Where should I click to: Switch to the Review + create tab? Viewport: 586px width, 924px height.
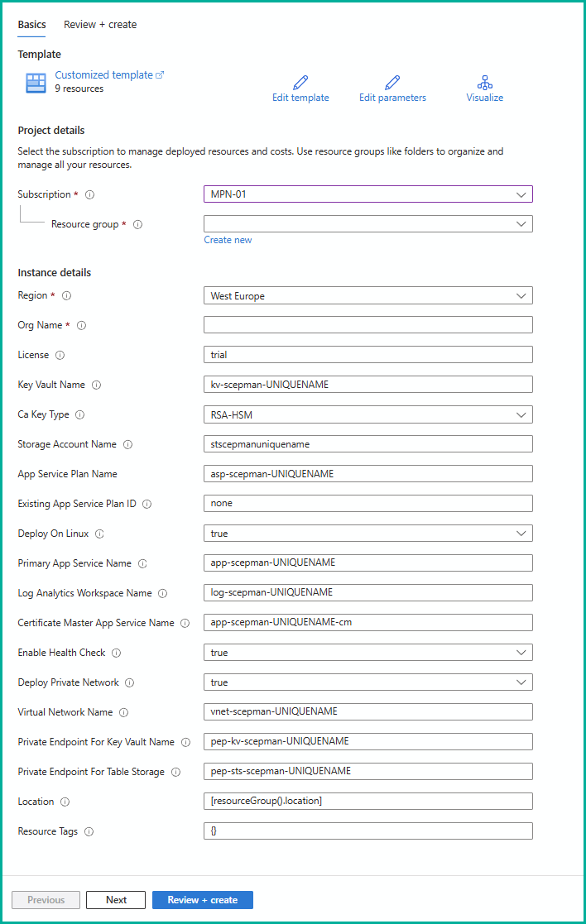100,25
